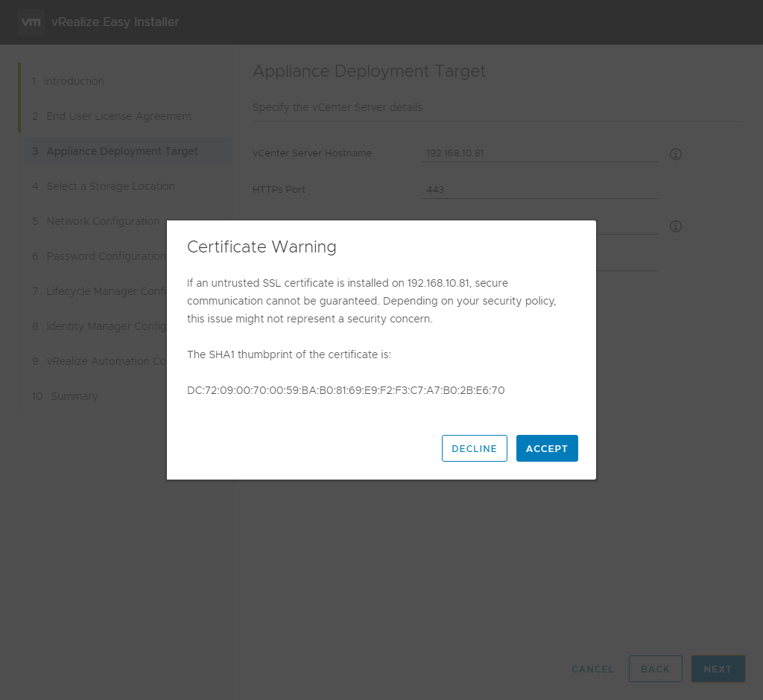
Task: Open step 2 End User License Agreement
Action: click(x=112, y=116)
